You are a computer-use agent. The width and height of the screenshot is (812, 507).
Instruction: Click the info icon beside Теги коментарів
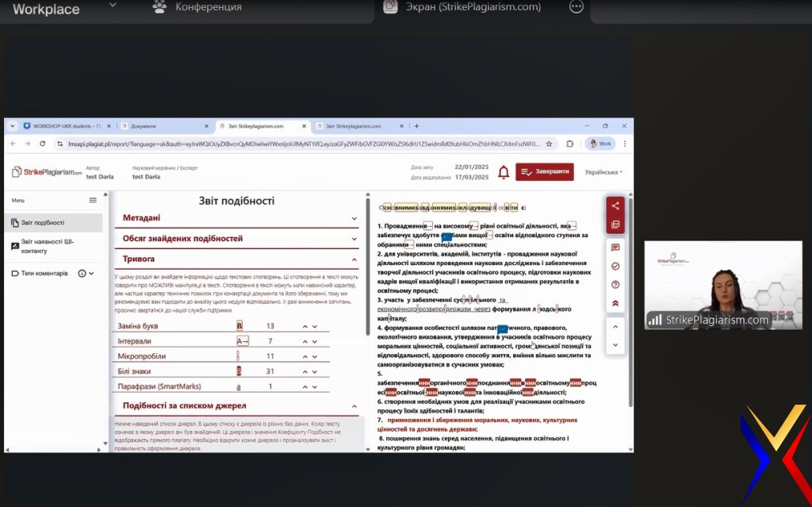tap(82, 273)
